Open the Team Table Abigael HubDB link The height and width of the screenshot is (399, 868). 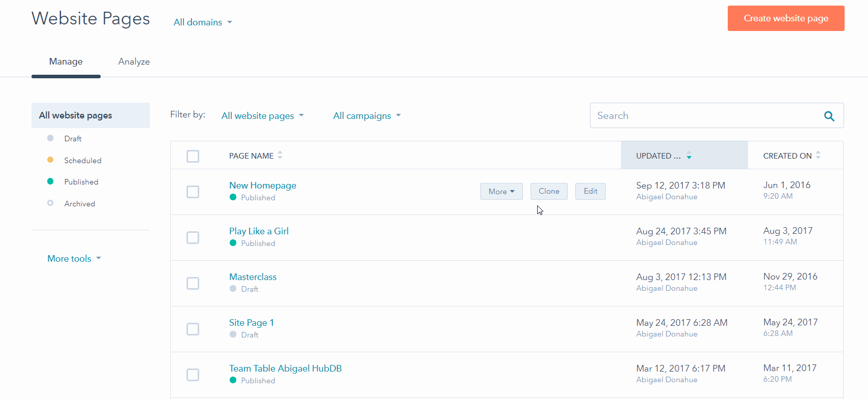coord(286,369)
